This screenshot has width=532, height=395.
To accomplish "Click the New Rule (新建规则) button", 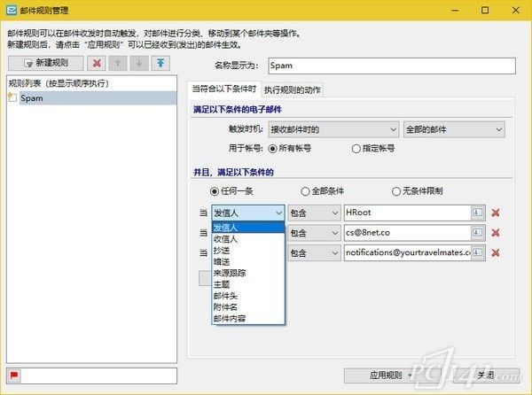I will 46,63.
